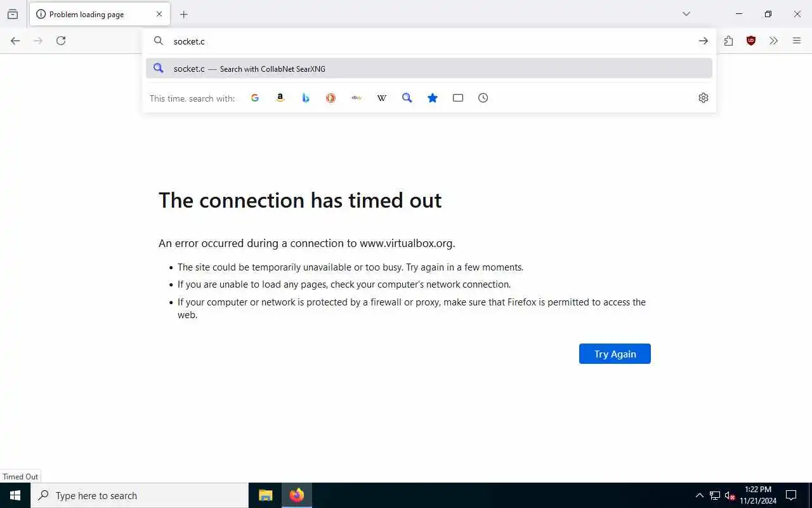Search with DuckDuckGo icon

pyautogui.click(x=331, y=98)
